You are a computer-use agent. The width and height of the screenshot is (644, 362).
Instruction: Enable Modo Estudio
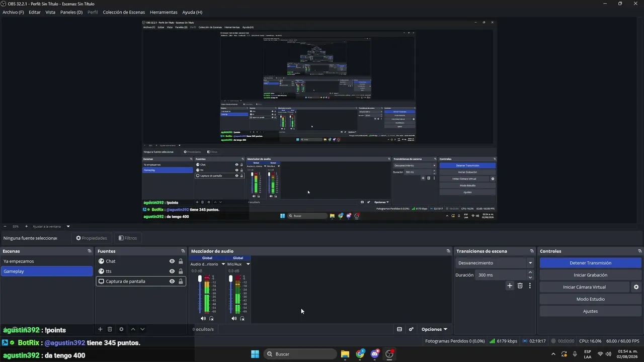[591, 299]
